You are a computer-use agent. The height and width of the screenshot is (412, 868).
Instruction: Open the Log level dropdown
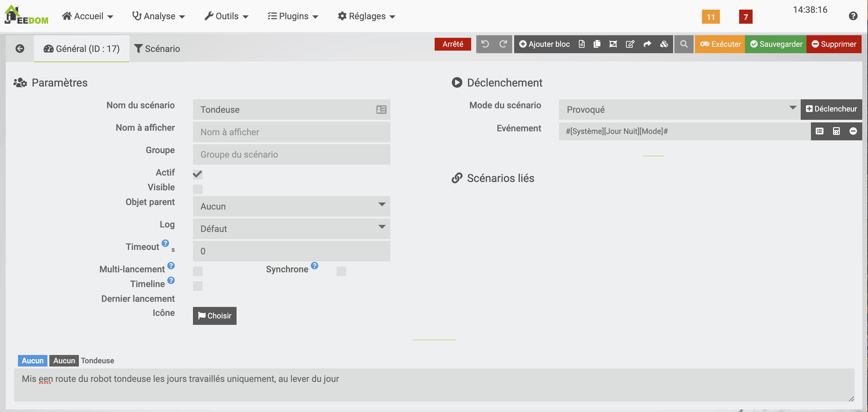pyautogui.click(x=291, y=229)
